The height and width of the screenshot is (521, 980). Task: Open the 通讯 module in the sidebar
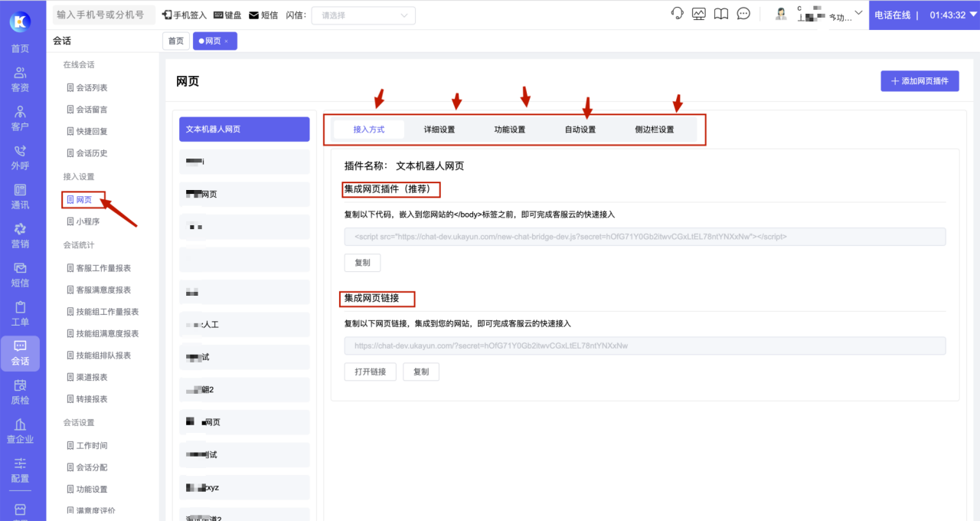pos(21,197)
